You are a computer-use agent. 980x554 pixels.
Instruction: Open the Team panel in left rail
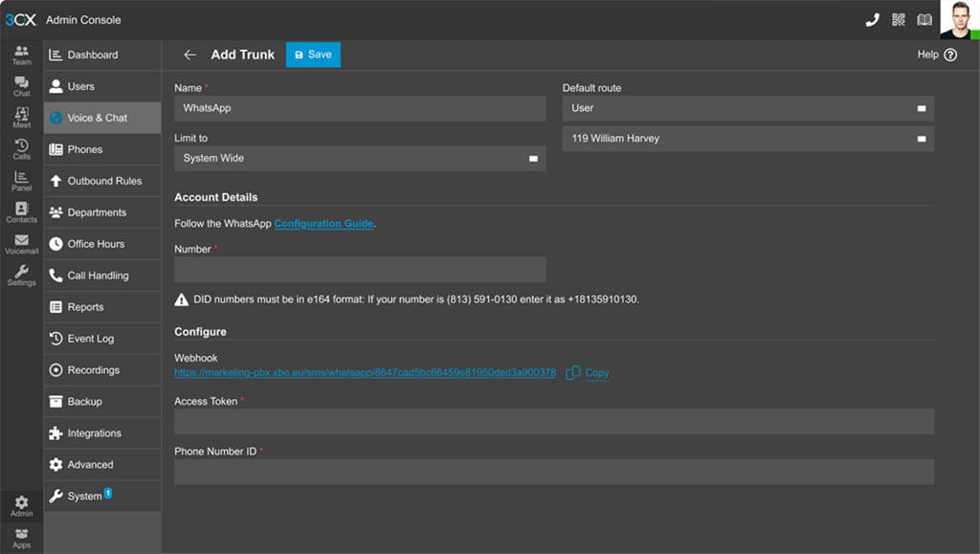(21, 55)
